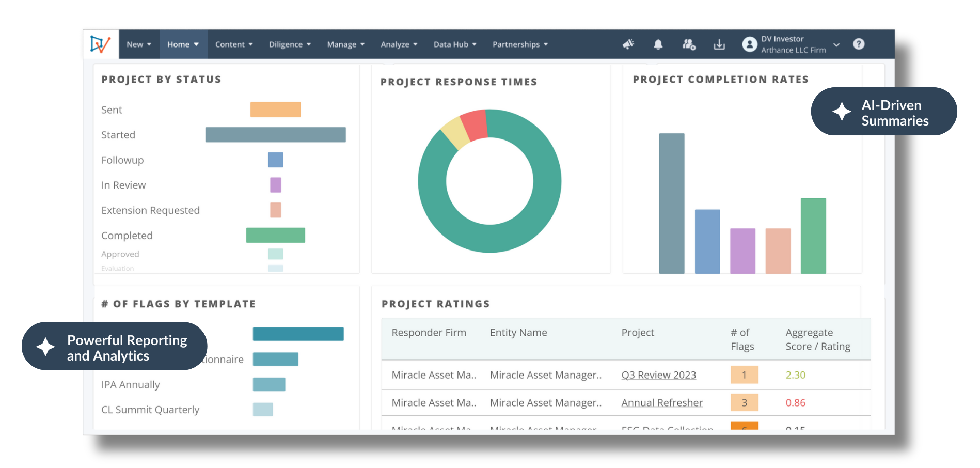The image size is (980, 468).
Task: Click the user profile avatar icon
Action: coord(749,44)
